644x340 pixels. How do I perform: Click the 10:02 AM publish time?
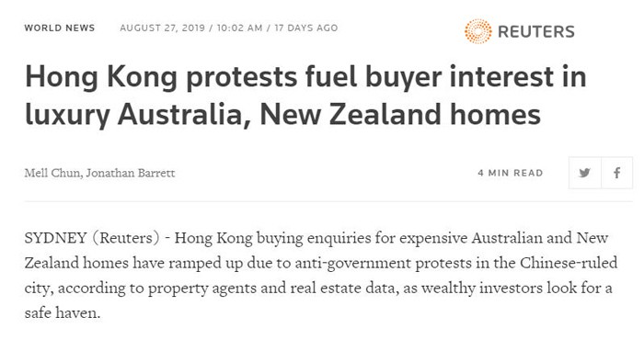tap(239, 28)
